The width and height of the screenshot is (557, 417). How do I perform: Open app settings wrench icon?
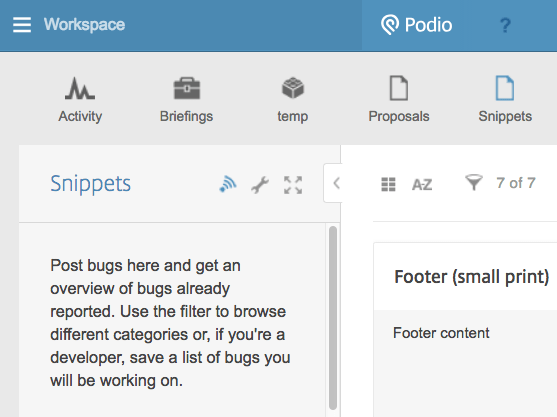coord(260,185)
